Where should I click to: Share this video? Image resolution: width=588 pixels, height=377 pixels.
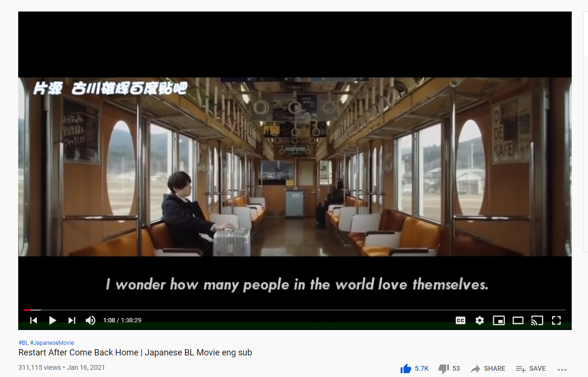click(488, 368)
